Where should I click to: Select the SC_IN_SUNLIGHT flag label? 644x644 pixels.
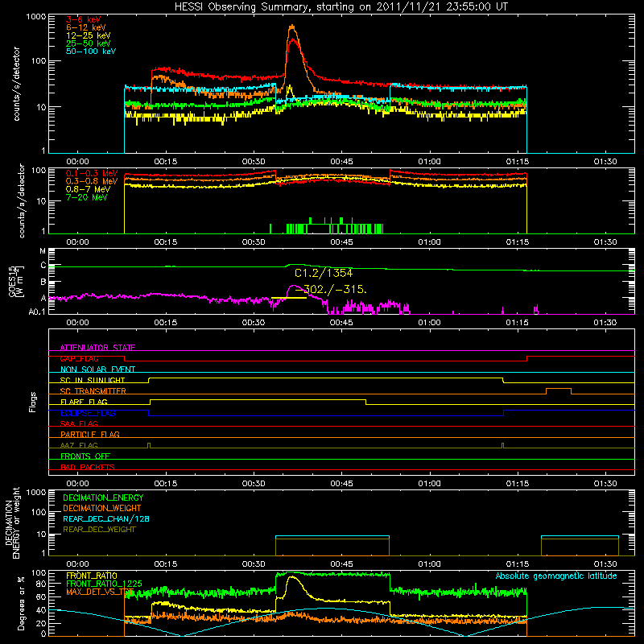[x=93, y=380]
